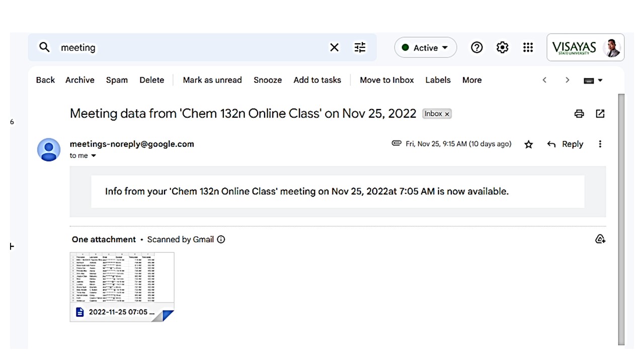This screenshot has width=644, height=362.
Task: Star the meeting data email
Action: coord(528,144)
